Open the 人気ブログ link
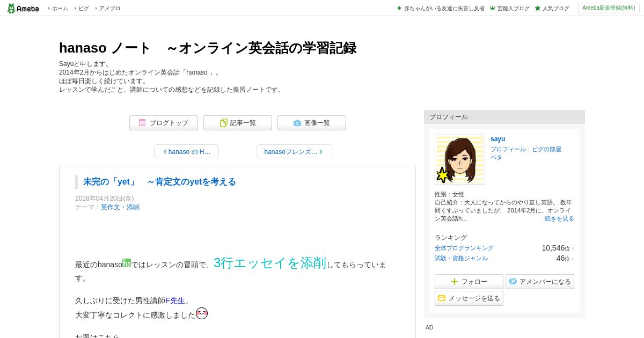Screen dimensions: 644x338 556,9
